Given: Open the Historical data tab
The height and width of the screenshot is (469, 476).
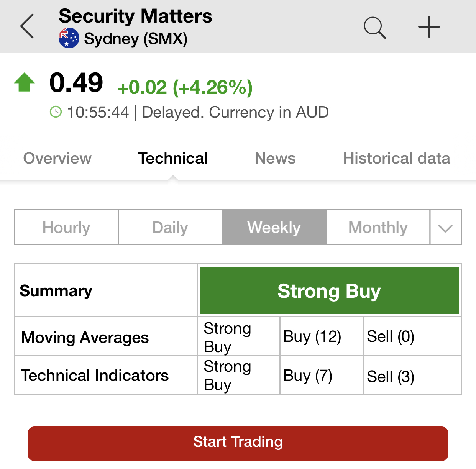Looking at the screenshot, I should click(x=397, y=158).
